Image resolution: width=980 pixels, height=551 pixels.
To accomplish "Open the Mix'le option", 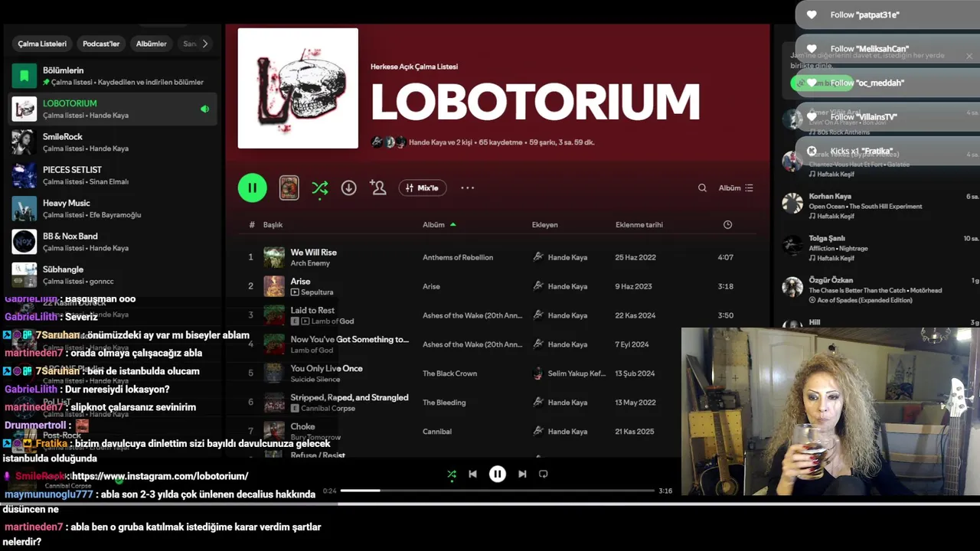I will pyautogui.click(x=423, y=187).
